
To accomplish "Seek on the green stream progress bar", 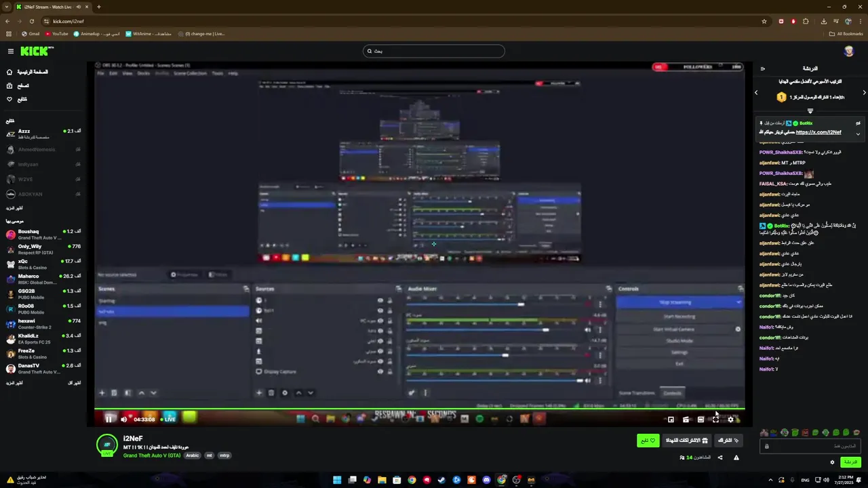I will (419, 409).
